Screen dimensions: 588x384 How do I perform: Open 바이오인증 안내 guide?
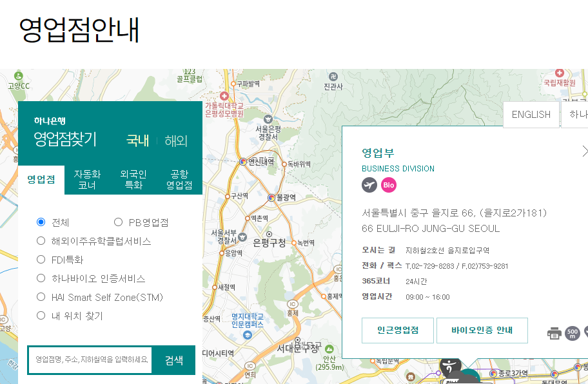482,331
